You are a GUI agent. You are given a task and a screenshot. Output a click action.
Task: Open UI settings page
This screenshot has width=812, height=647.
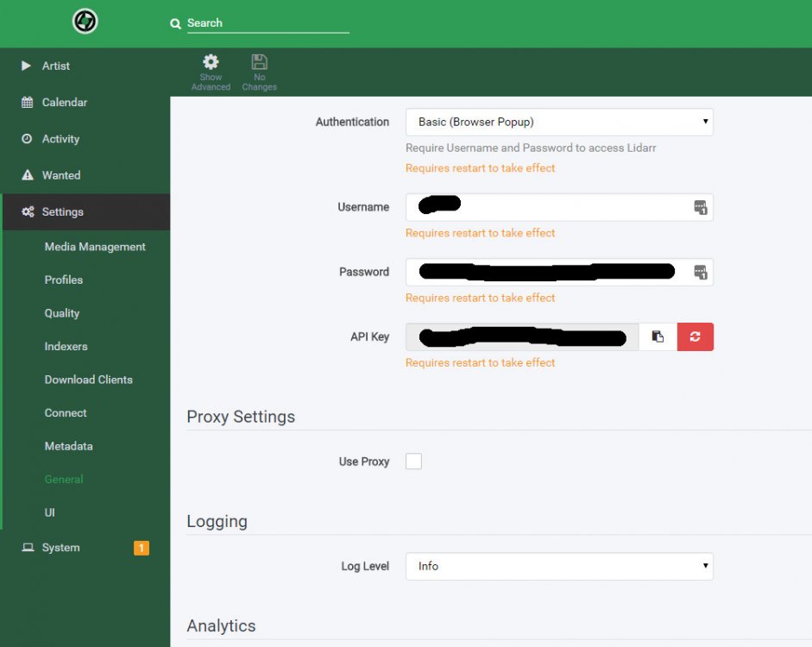(x=50, y=512)
